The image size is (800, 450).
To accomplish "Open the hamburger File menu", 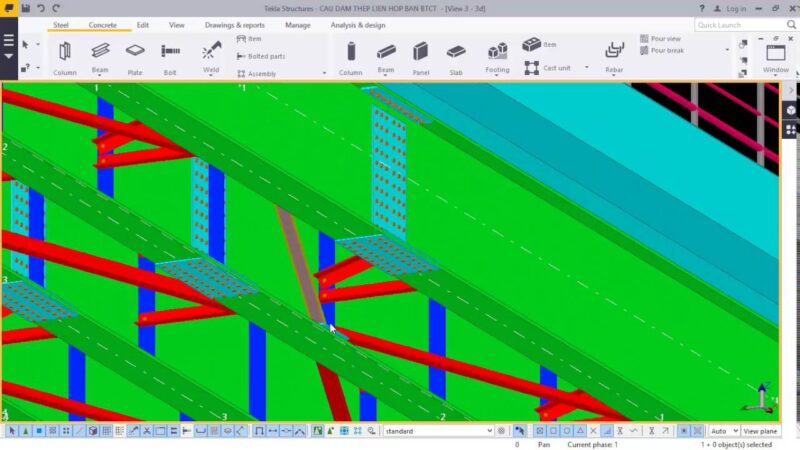I will [9, 40].
